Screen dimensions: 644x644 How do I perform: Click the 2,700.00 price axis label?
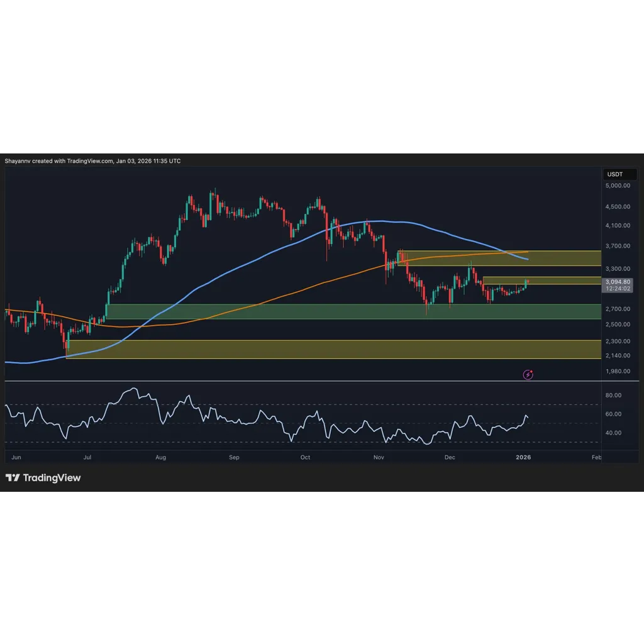pyautogui.click(x=618, y=309)
